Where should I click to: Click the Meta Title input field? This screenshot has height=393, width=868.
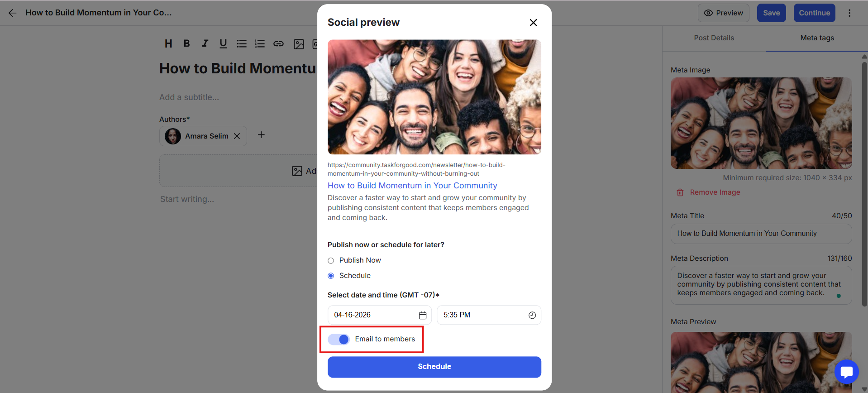coord(761,234)
